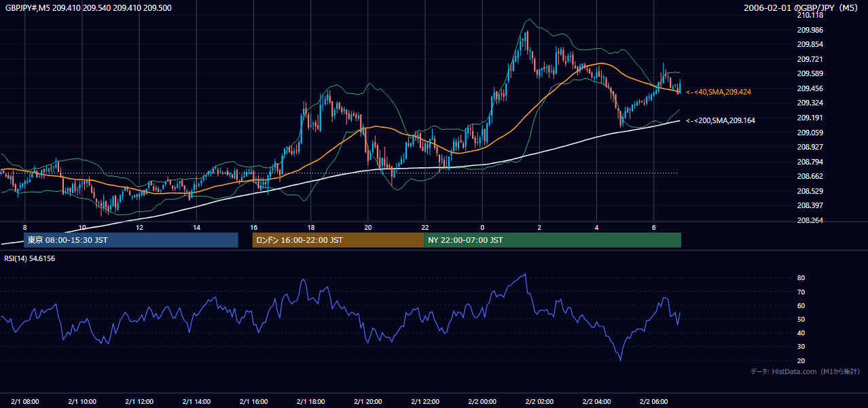Click the 2/1 08:00 date axis label

pyautogui.click(x=25, y=401)
